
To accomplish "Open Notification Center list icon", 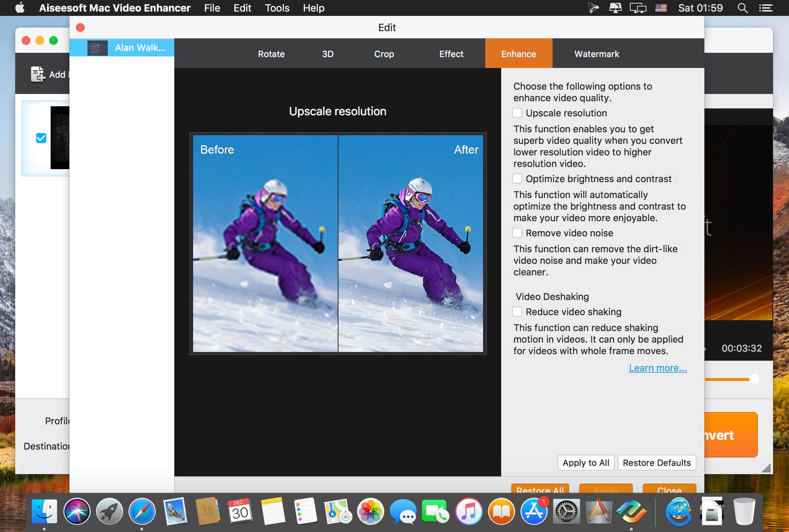I will coord(765,8).
